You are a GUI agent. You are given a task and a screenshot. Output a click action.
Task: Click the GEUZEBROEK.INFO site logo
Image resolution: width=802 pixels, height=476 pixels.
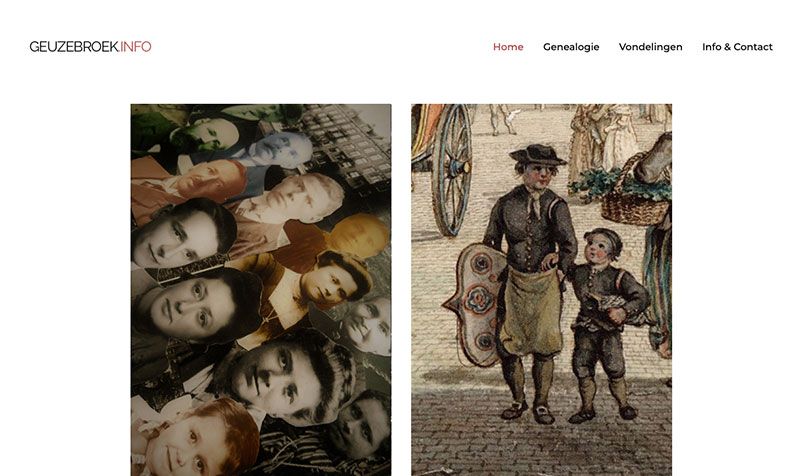(x=90, y=47)
